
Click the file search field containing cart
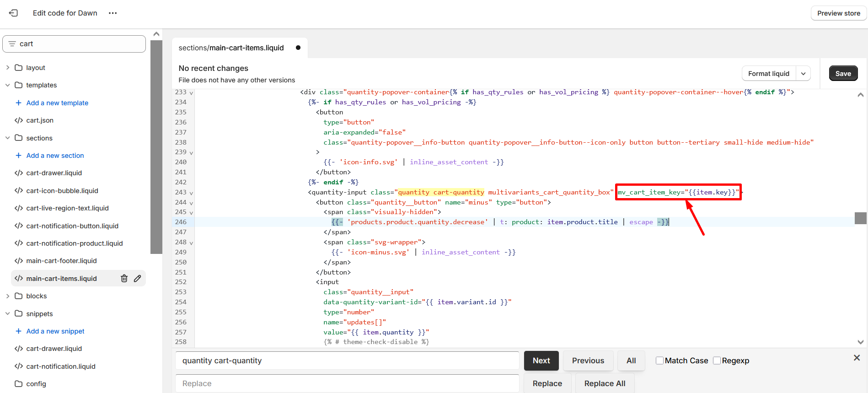[74, 44]
